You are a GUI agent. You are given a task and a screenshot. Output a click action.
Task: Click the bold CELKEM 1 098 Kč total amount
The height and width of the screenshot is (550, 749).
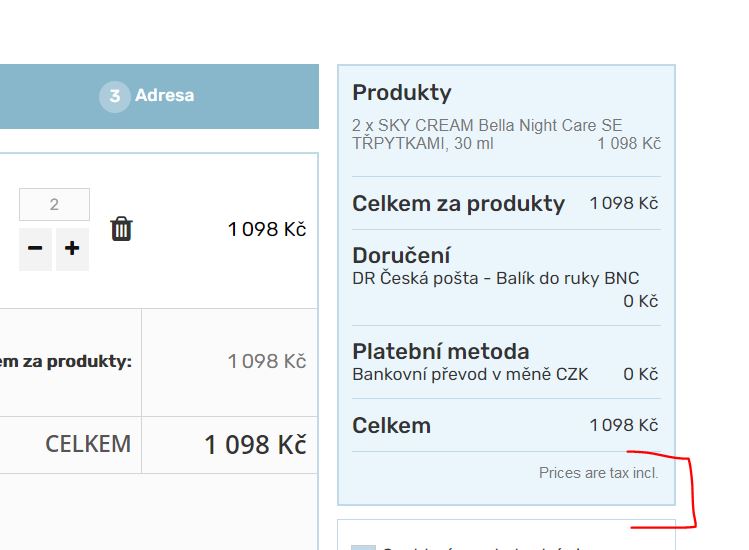[x=255, y=445]
